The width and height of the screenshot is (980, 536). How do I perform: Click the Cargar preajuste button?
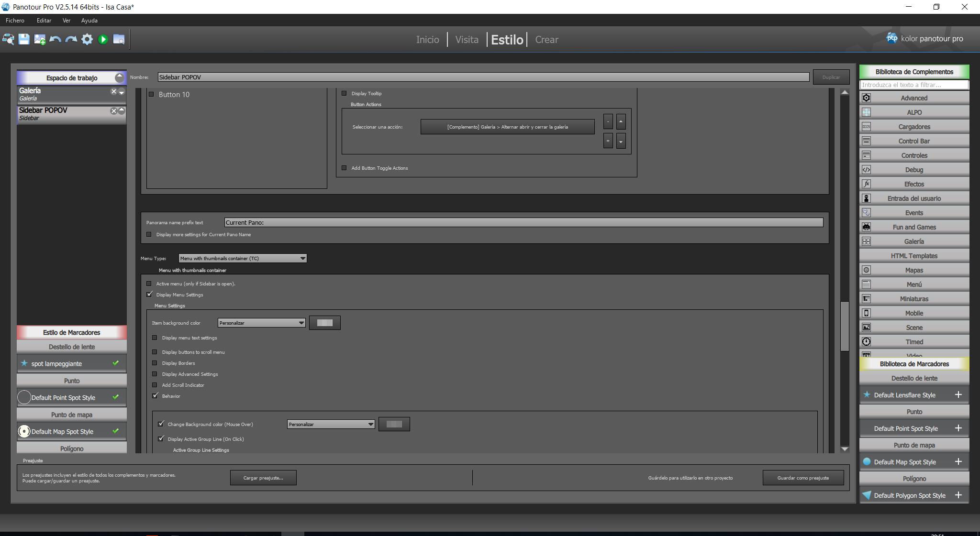coord(263,478)
